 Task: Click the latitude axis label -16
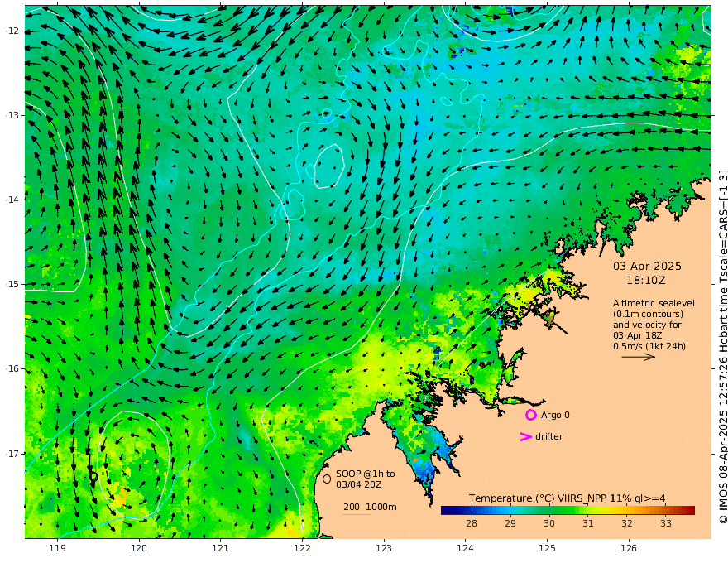pyautogui.click(x=12, y=368)
